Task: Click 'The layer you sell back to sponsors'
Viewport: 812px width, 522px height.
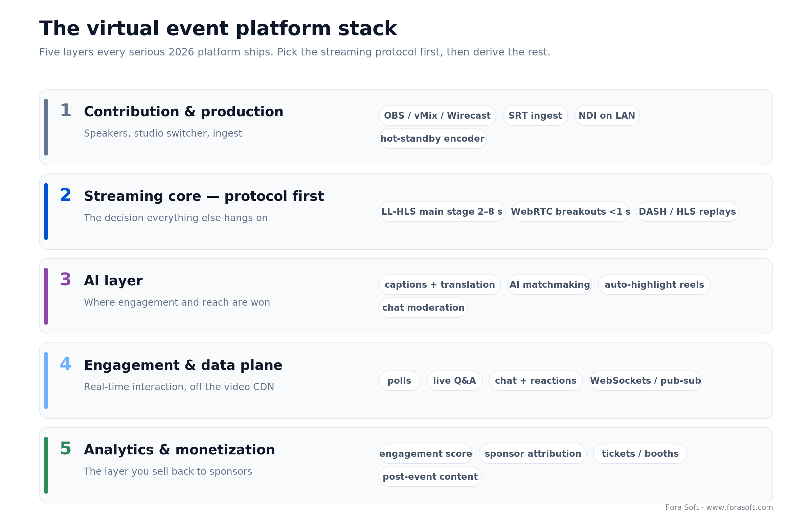Action: click(x=168, y=472)
